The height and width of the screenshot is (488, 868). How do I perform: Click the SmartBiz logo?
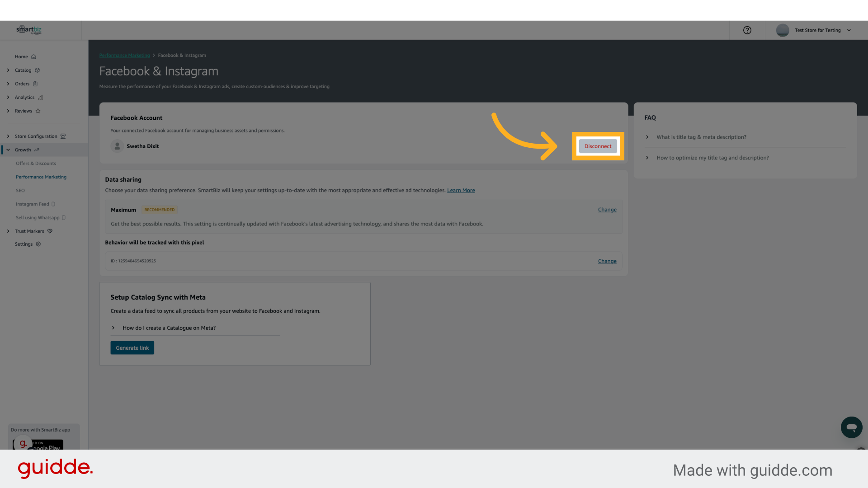pos(29,30)
